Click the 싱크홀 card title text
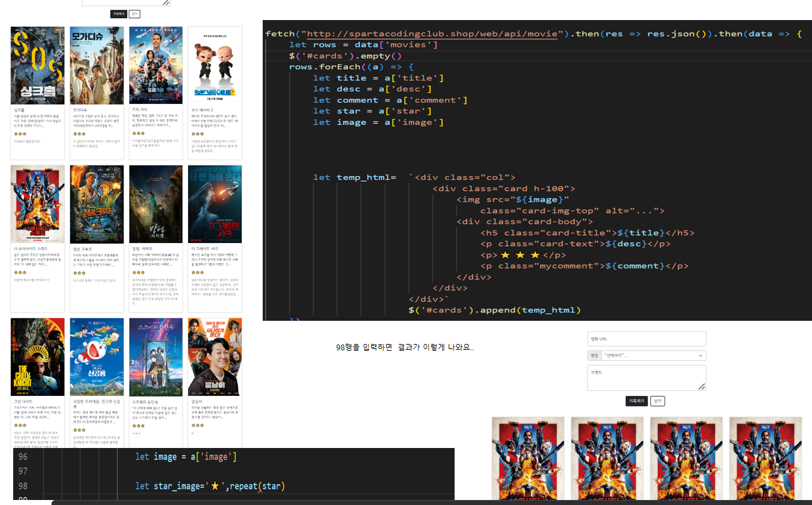Image resolution: width=812 pixels, height=505 pixels. (19, 109)
